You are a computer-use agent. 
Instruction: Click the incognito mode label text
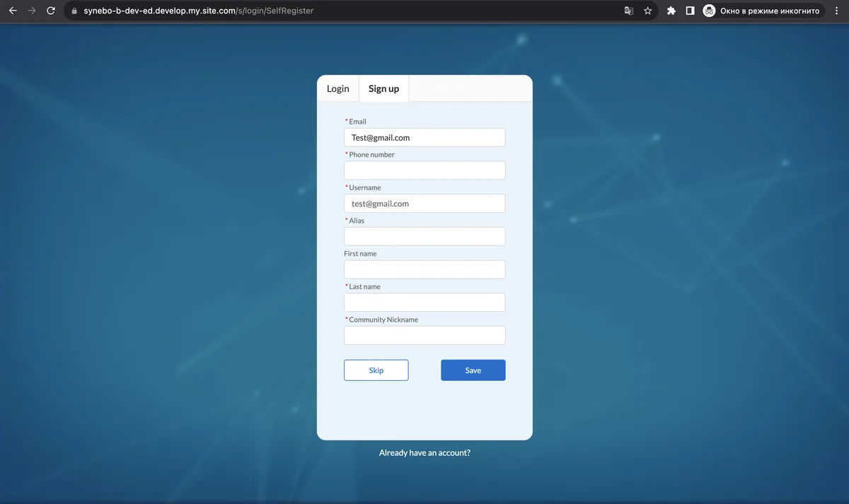(770, 11)
